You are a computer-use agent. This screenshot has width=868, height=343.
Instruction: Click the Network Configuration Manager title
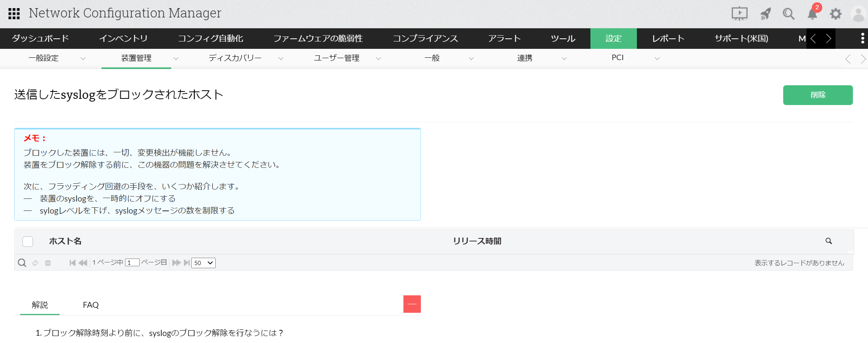[x=125, y=13]
